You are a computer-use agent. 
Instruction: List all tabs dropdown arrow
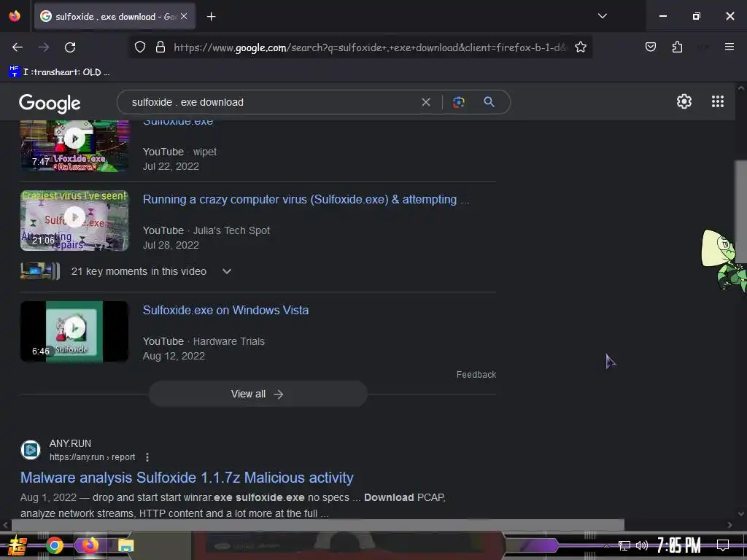point(602,16)
